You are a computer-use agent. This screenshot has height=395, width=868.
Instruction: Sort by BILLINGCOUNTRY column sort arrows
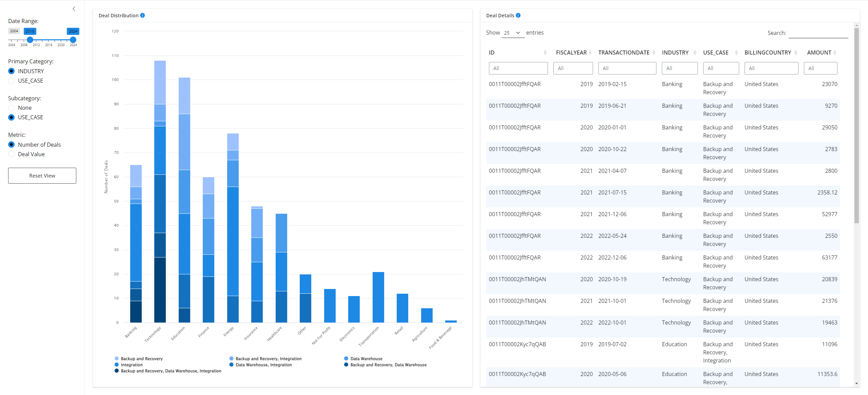click(x=795, y=53)
